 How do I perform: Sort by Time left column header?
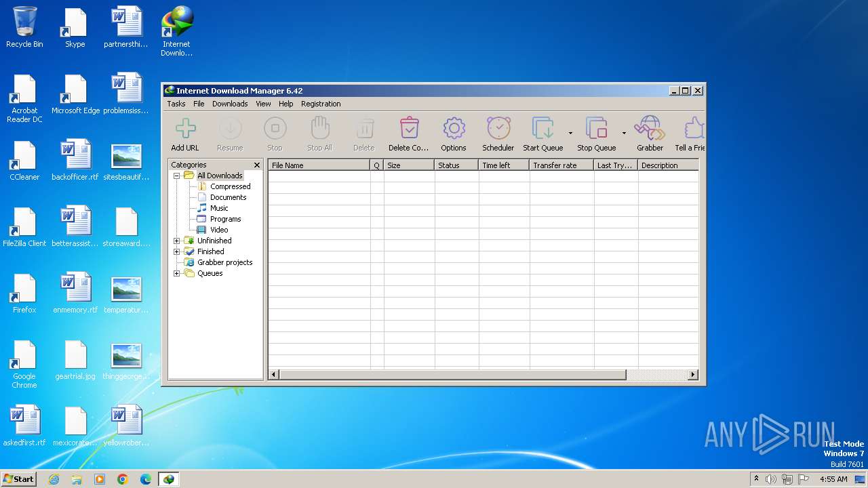click(504, 165)
